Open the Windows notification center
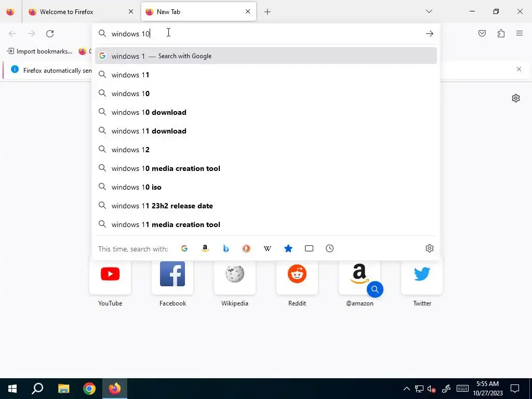 (515, 389)
